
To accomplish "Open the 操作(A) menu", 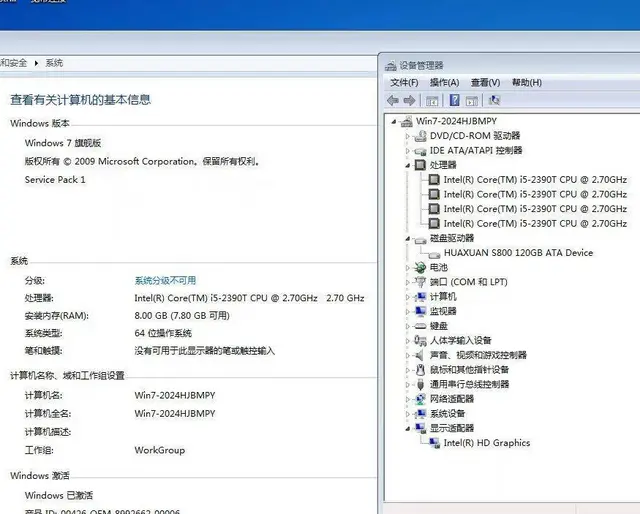I will (x=444, y=82).
